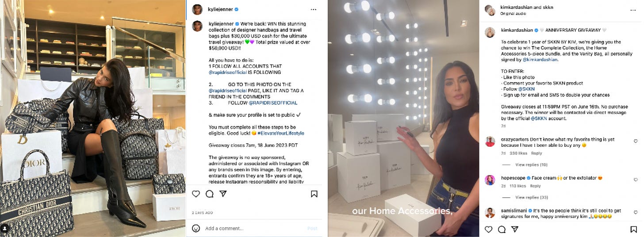
Task: Bookmark the kimkardashian SKKN giveaway post
Action: click(x=633, y=229)
